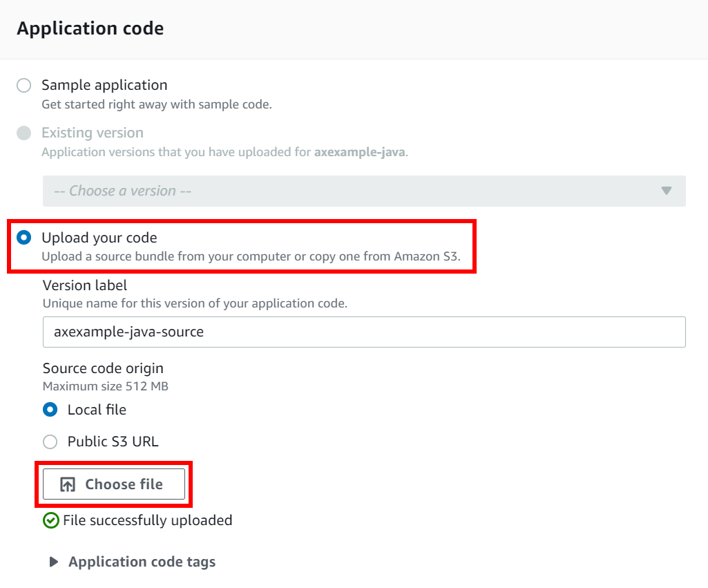Select Local file as source origin

coord(50,410)
